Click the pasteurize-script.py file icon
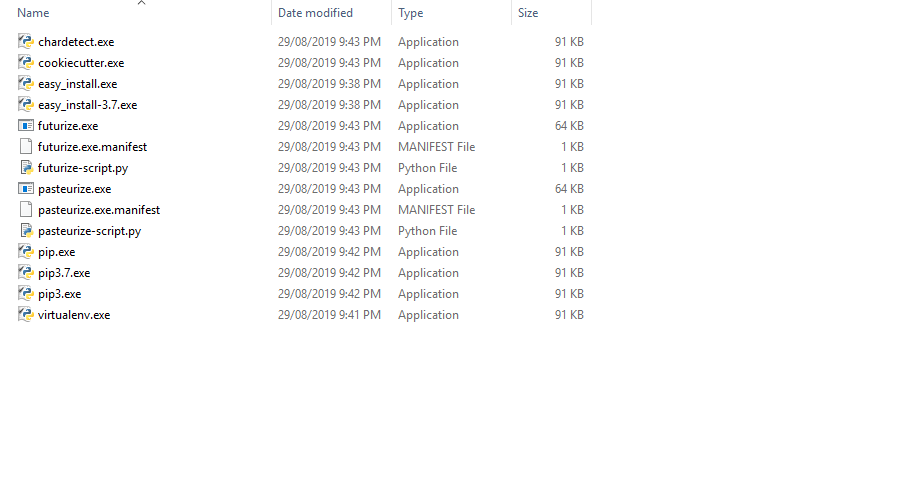The height and width of the screenshot is (500, 904). pos(25,231)
